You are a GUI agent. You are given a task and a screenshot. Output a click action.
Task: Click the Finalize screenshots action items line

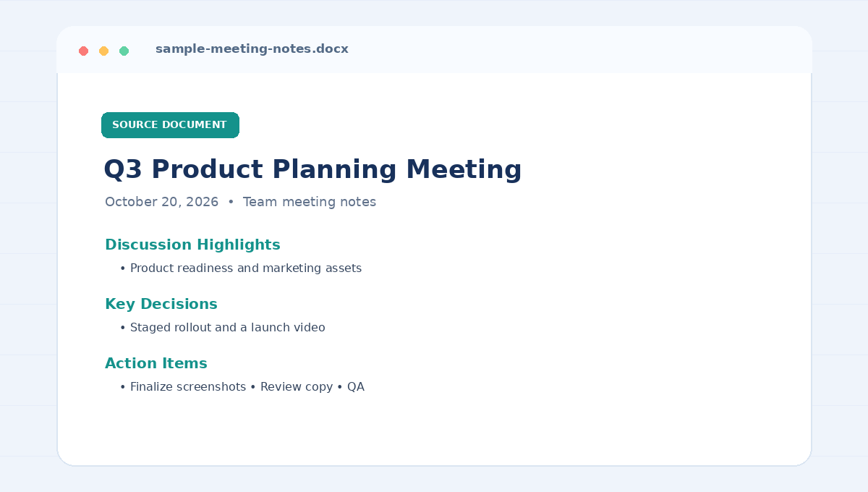(x=242, y=387)
